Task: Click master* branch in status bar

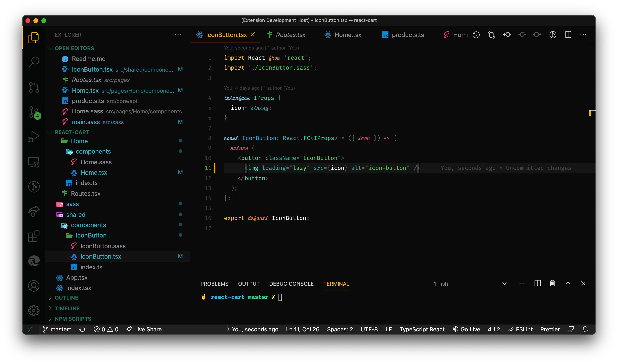Action: [57, 329]
